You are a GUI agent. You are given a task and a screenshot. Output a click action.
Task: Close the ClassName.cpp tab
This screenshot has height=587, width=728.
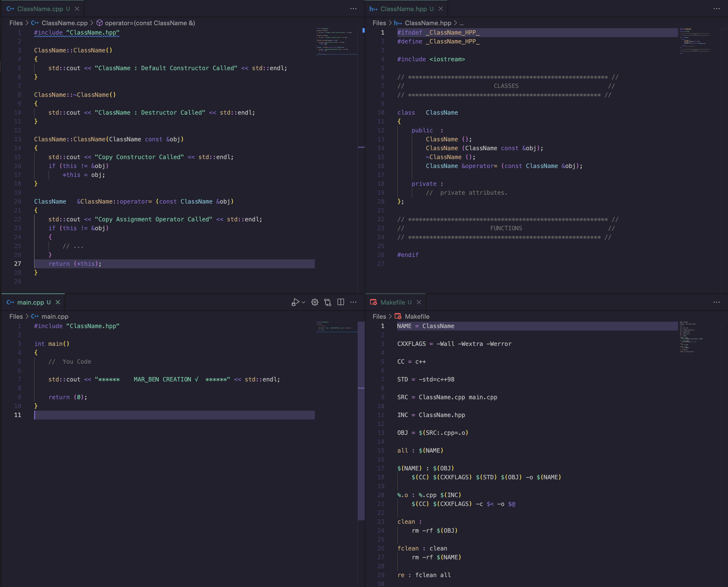(77, 9)
